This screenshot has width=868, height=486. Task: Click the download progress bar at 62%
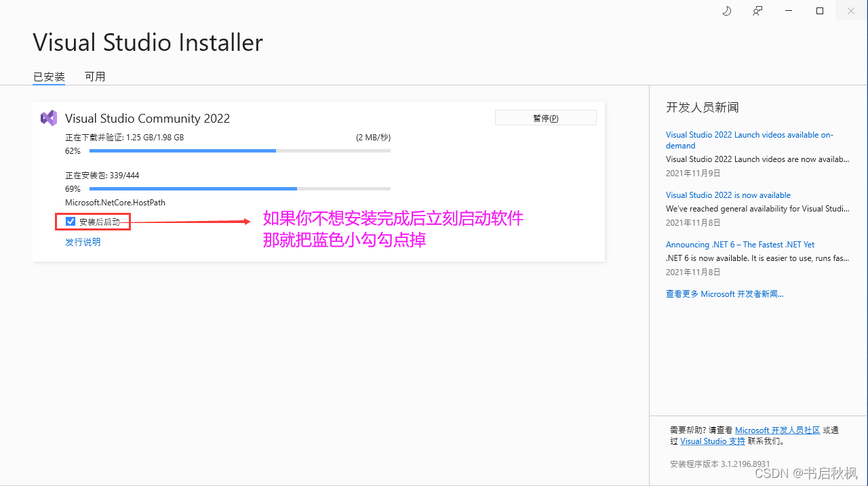(240, 151)
